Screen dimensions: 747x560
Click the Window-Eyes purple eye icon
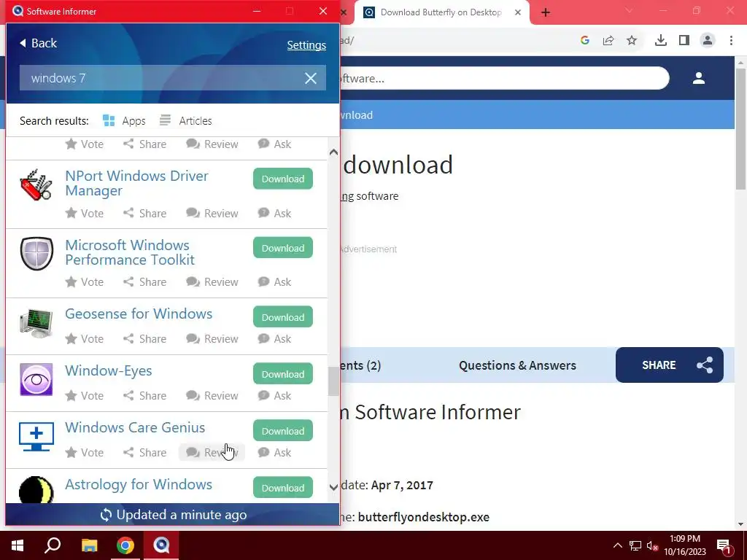36,379
